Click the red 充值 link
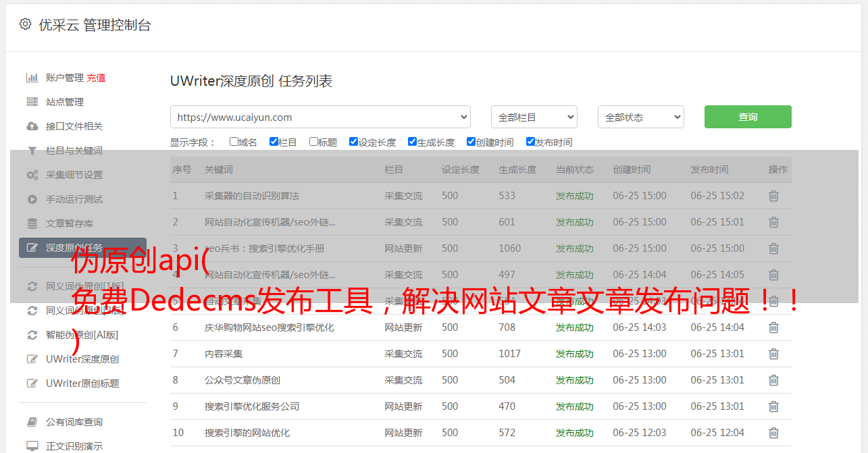868x453 pixels. pos(96,78)
